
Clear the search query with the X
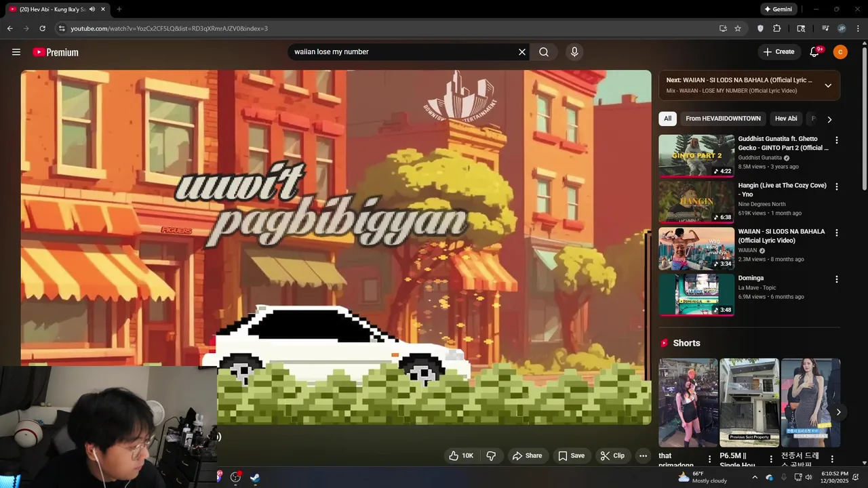pos(522,52)
